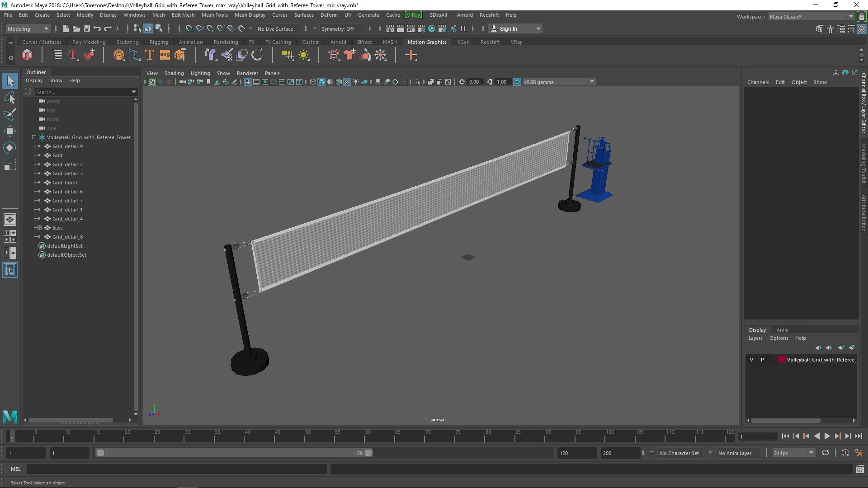
Task: Click the viewport gamma value 1.00 field
Action: pos(502,82)
